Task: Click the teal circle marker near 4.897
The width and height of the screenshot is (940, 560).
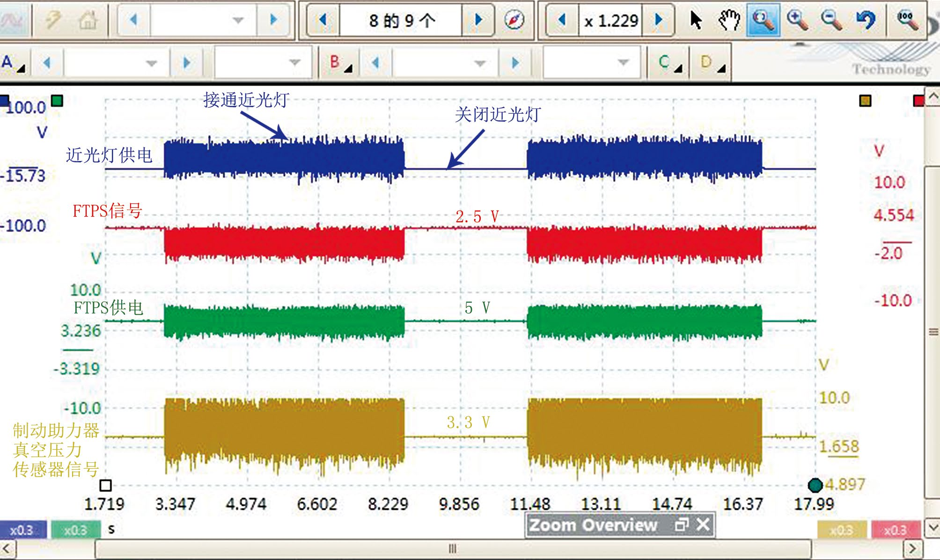Action: tap(815, 485)
